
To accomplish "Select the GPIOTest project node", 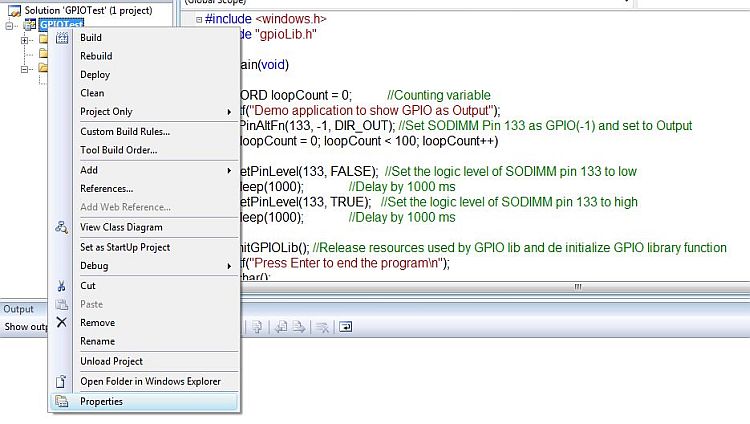I will tap(62, 24).
